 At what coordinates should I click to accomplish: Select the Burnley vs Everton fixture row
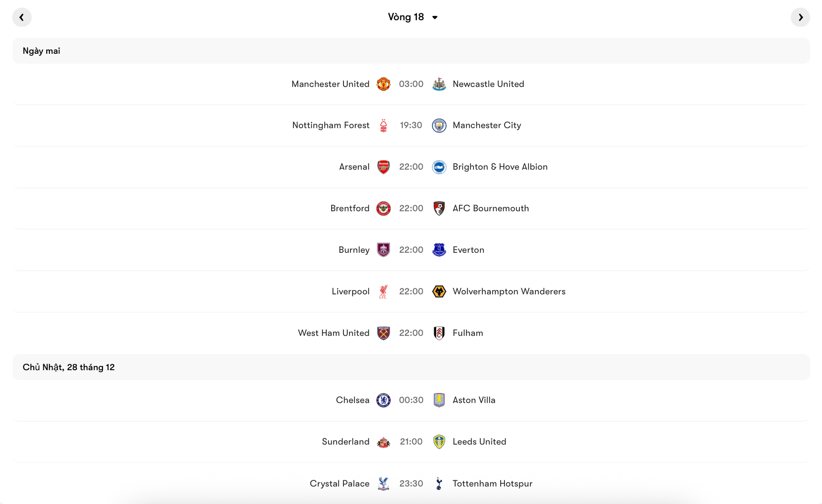pos(410,250)
